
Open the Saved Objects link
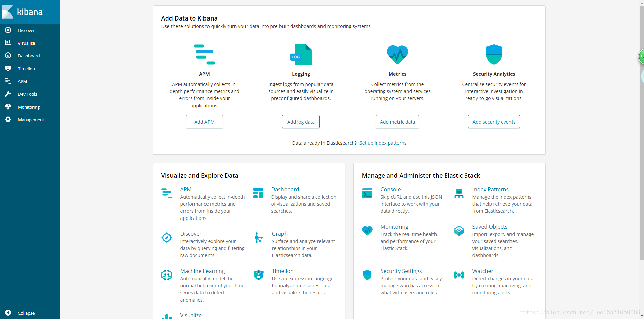coord(490,227)
